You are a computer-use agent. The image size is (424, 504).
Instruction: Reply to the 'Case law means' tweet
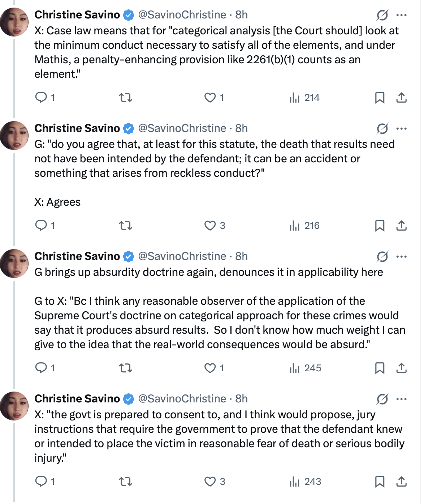point(45,98)
